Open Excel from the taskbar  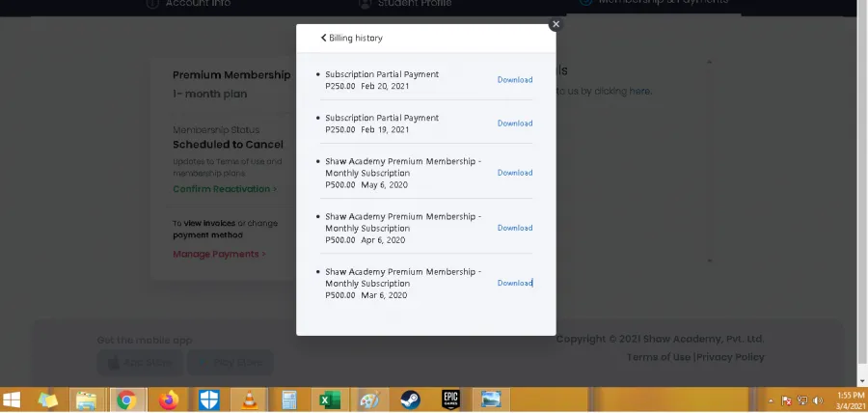[329, 399]
